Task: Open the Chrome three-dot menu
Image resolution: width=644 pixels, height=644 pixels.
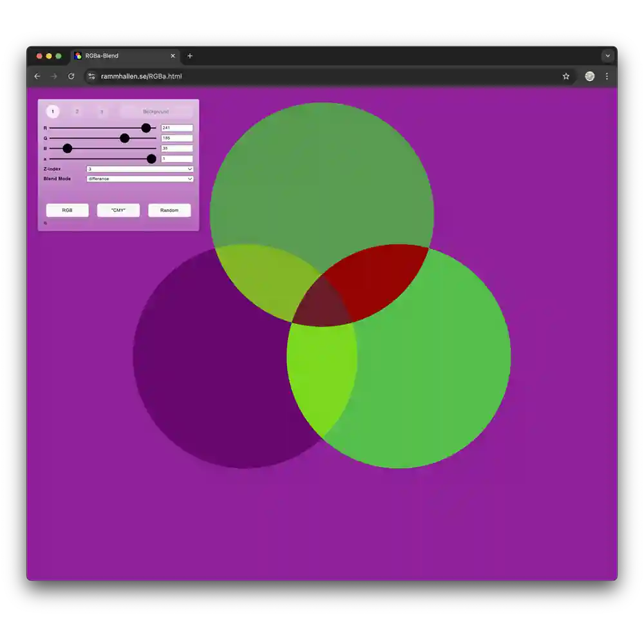Action: click(x=607, y=77)
